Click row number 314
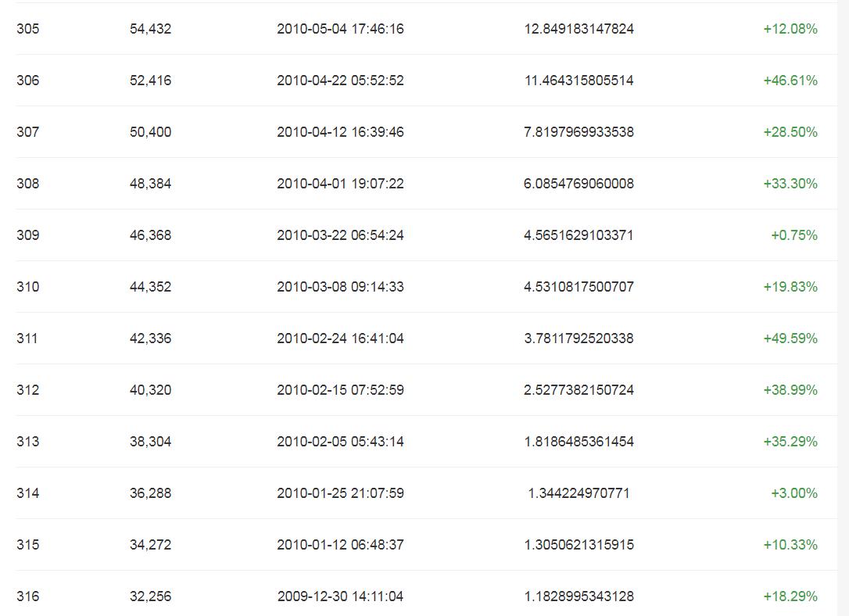The image size is (849, 616). click(27, 493)
